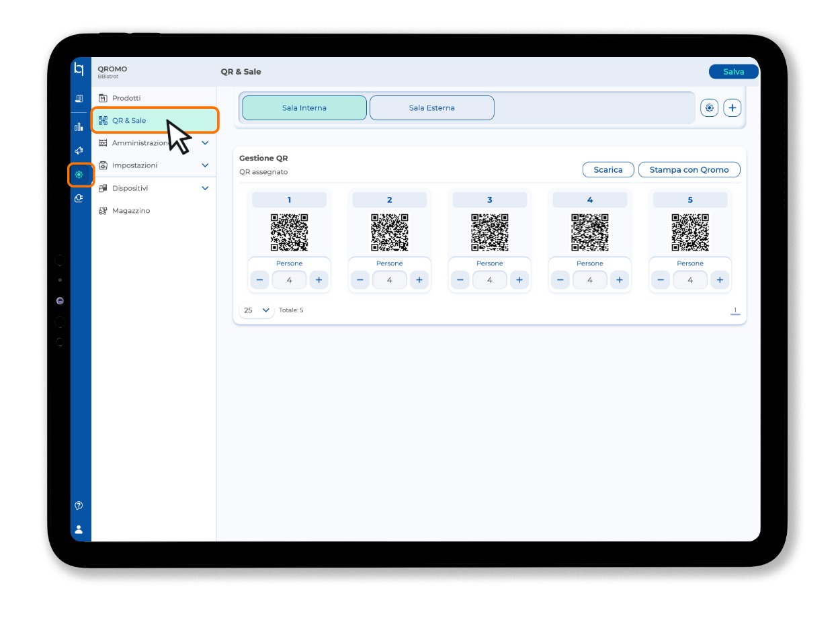The height and width of the screenshot is (618, 840).
Task: Open the bar chart statistics icon
Action: 79,126
